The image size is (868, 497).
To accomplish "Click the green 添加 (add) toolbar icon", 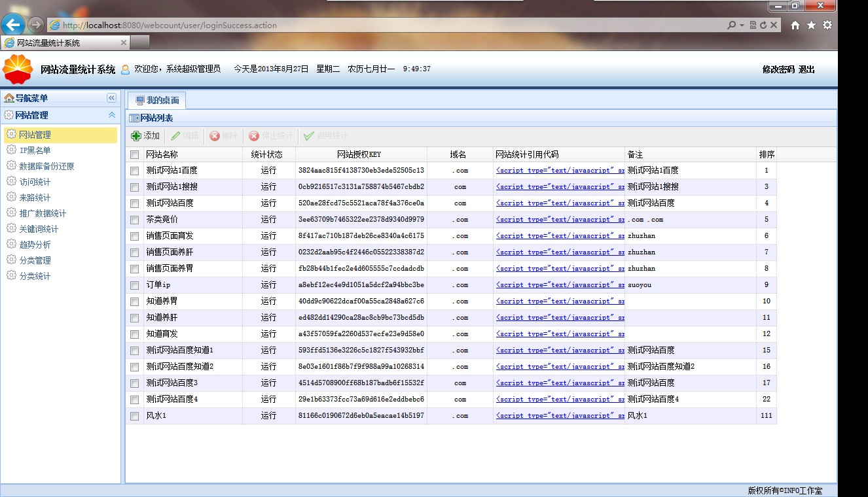I will (136, 136).
